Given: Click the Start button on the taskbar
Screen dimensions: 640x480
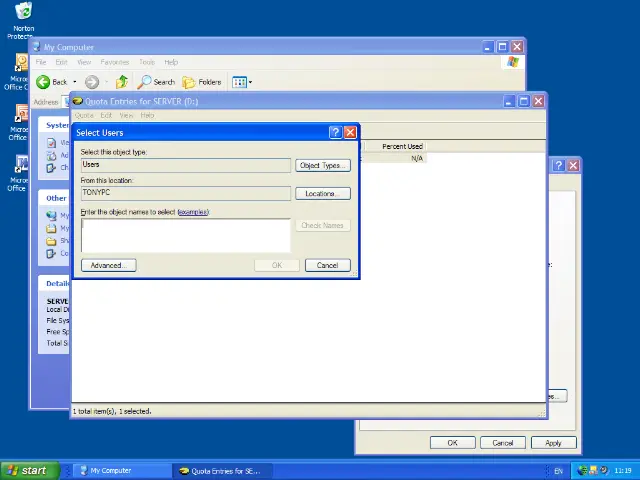Looking at the screenshot, I should click(27, 470).
